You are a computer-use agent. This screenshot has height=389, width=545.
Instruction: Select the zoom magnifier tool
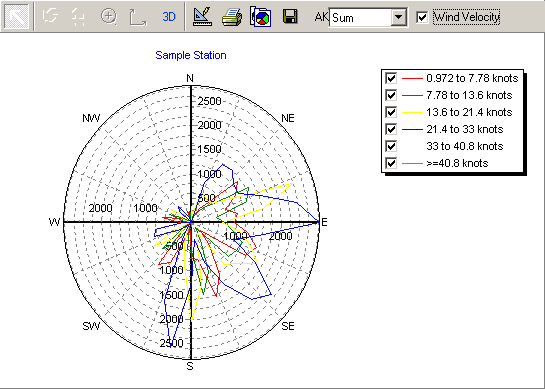(109, 16)
